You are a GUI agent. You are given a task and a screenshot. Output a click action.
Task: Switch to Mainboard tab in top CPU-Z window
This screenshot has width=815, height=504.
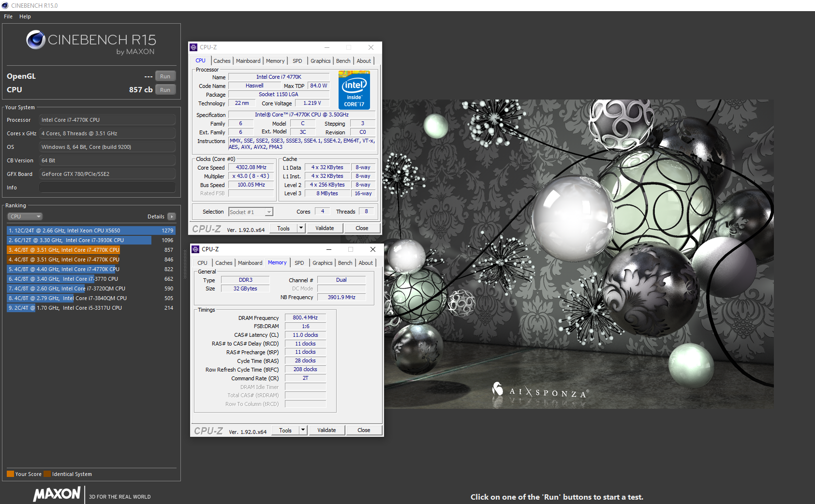[248, 61]
